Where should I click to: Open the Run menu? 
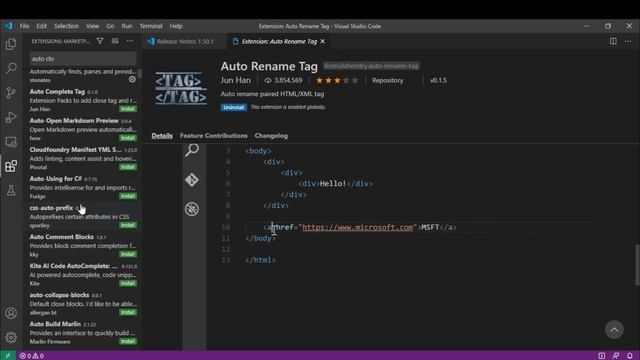127,26
